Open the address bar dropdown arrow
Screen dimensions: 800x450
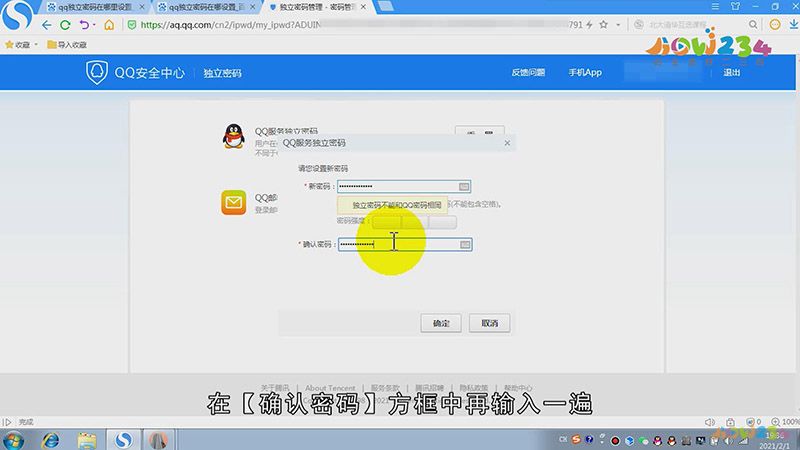pyautogui.click(x=618, y=24)
